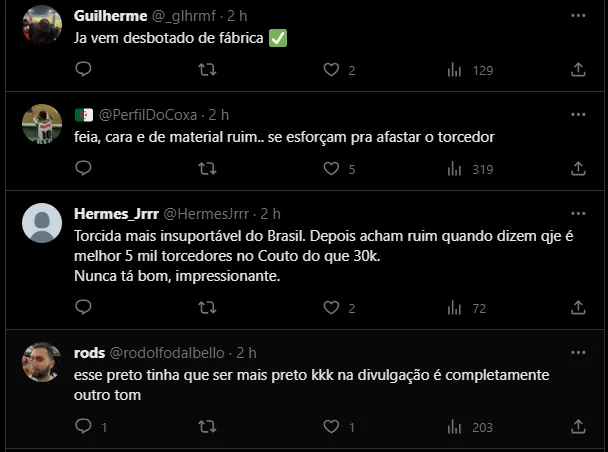Open more options on Guilherme's tweet
Screen dimensions: 608x452
click(578, 16)
